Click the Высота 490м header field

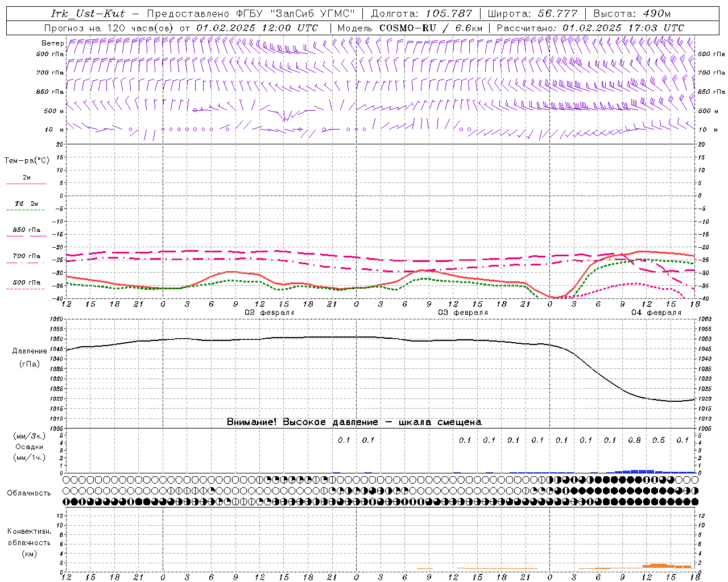click(632, 14)
